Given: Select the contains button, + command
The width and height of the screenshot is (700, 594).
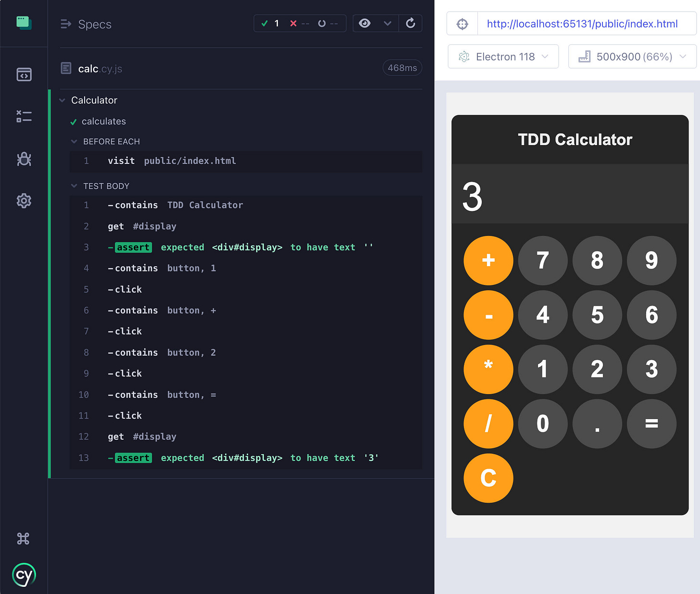Looking at the screenshot, I should pos(246,310).
